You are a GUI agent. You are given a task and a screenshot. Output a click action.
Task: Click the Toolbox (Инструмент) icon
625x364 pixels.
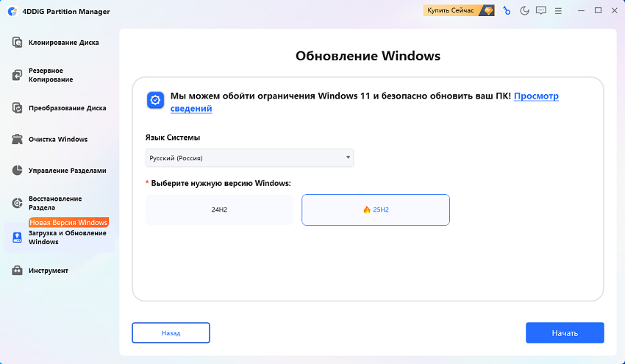click(x=17, y=271)
